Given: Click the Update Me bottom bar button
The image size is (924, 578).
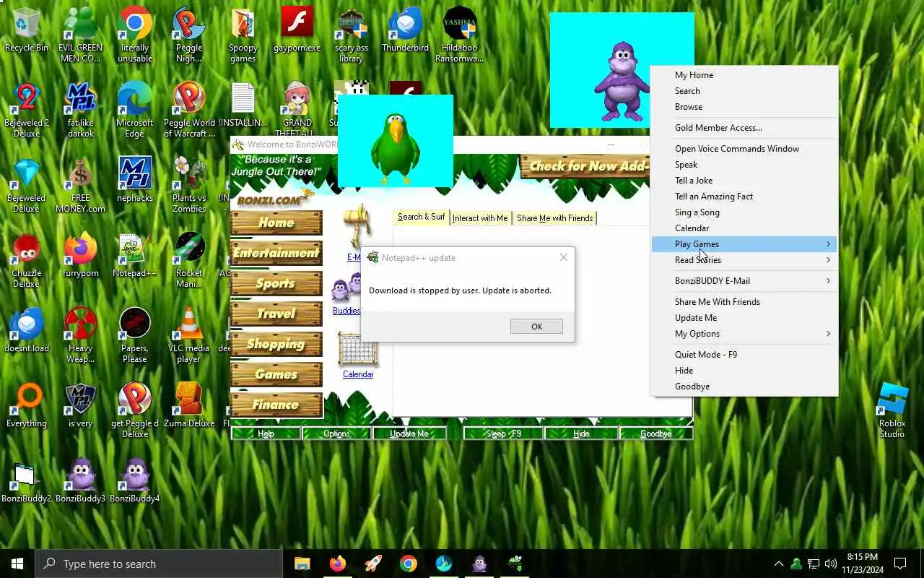Looking at the screenshot, I should pos(409,433).
